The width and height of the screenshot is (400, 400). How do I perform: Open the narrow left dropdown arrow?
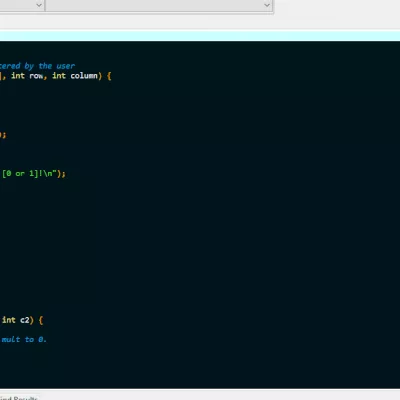(39, 5)
